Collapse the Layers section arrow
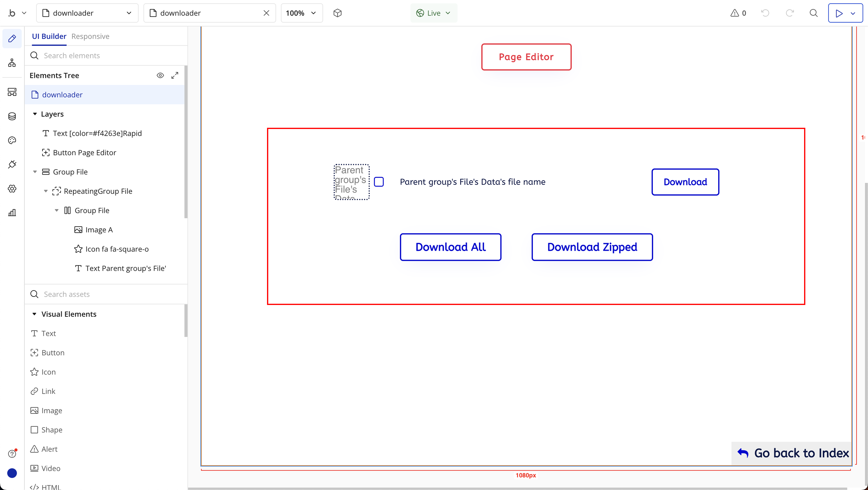 pyautogui.click(x=35, y=114)
